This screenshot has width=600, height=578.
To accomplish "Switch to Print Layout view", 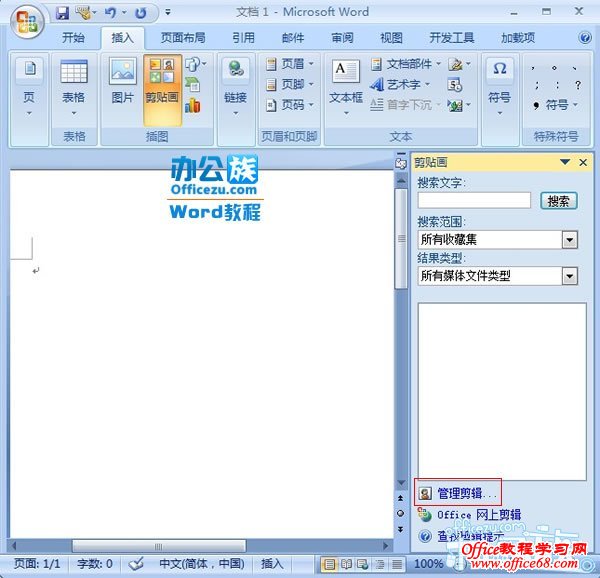I will (x=329, y=564).
